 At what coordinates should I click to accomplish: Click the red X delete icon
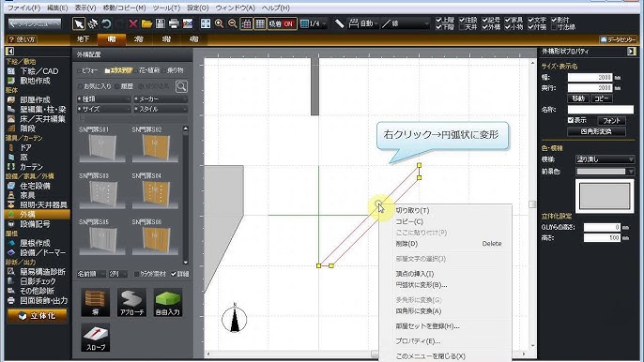coord(133,23)
